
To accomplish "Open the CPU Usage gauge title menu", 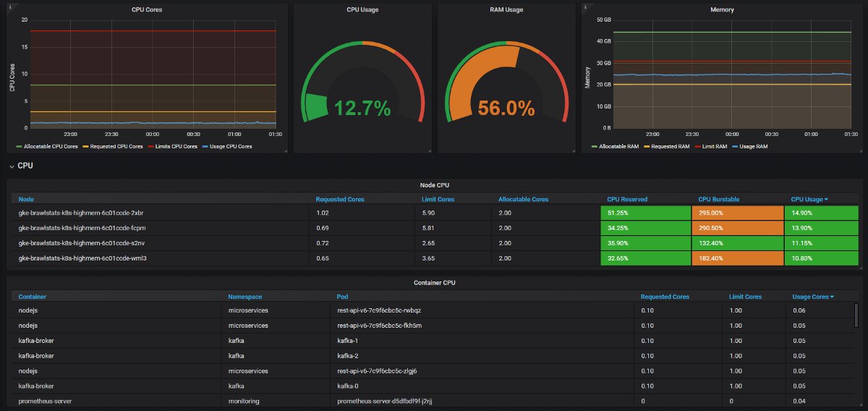I will click(x=362, y=9).
